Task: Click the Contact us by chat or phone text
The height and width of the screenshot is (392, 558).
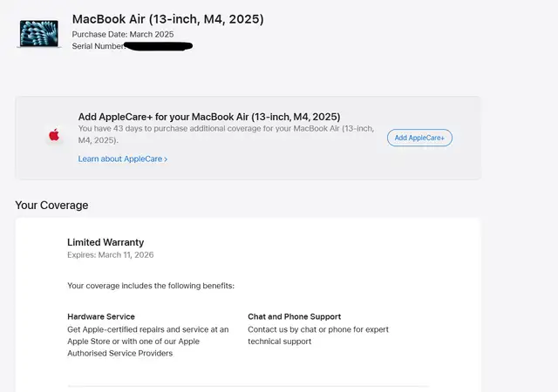Action: click(318, 335)
